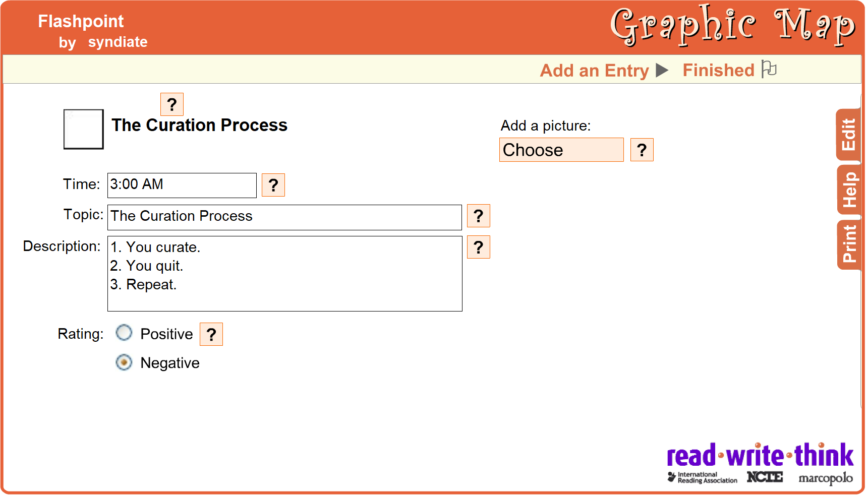Viewport: 868px width, 497px height.
Task: Click the arrow icon after Add an Entry
Action: tap(662, 70)
